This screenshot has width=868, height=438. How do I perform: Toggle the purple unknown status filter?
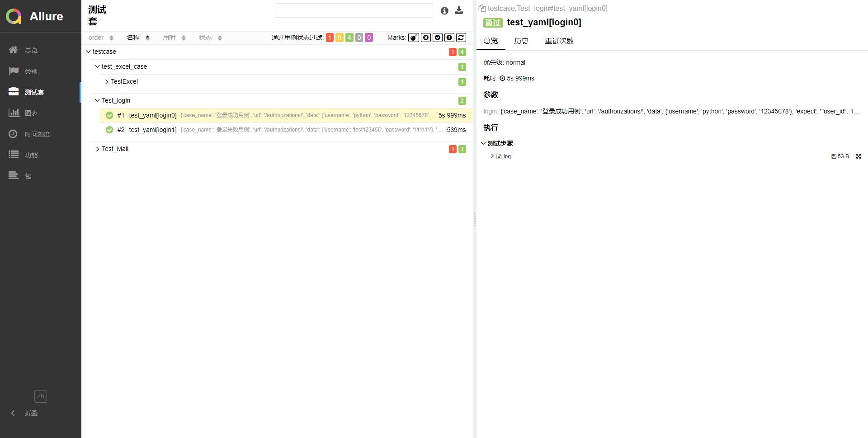pyautogui.click(x=369, y=38)
